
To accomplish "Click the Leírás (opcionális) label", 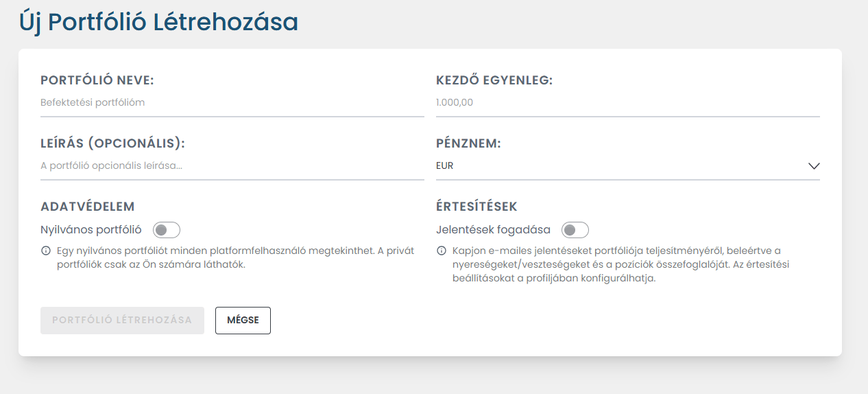I will [113, 143].
